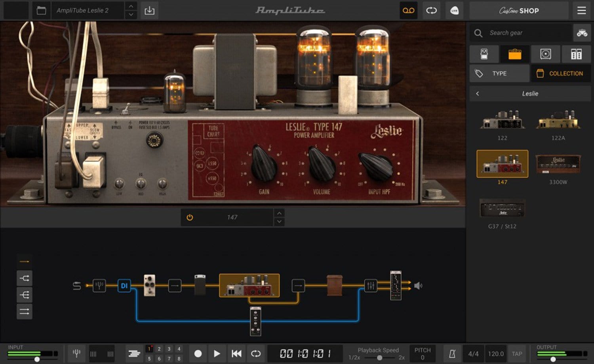
Task: Select the single-path series routing icon
Action: click(24, 262)
